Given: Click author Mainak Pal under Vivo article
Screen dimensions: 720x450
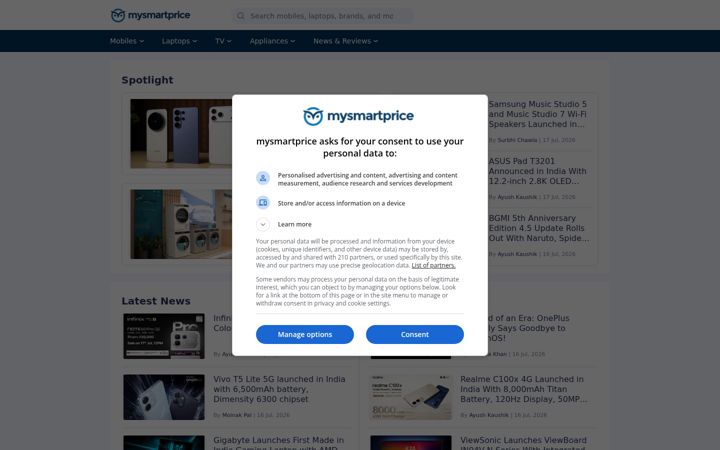Looking at the screenshot, I should (x=237, y=415).
